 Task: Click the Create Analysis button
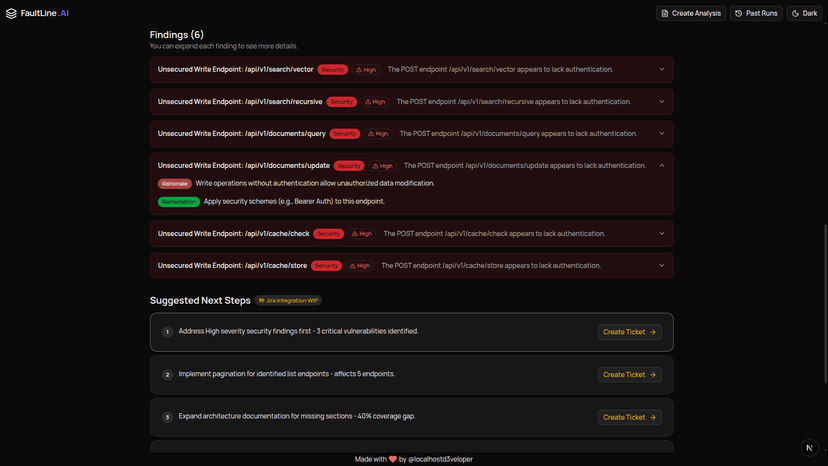[690, 13]
